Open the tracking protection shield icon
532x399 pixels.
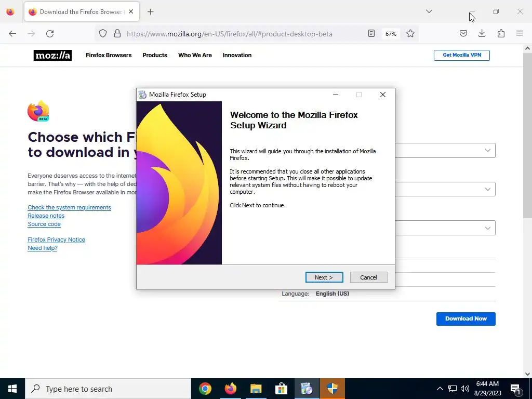click(x=103, y=33)
